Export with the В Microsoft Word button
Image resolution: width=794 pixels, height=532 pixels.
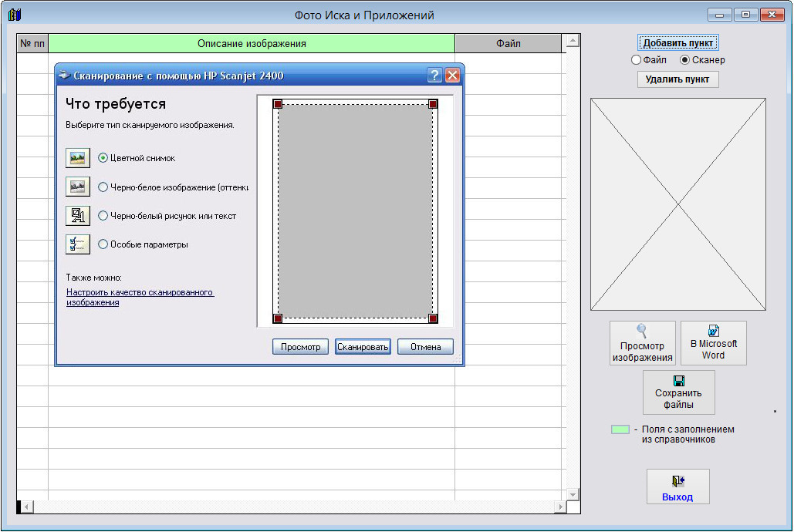point(713,343)
